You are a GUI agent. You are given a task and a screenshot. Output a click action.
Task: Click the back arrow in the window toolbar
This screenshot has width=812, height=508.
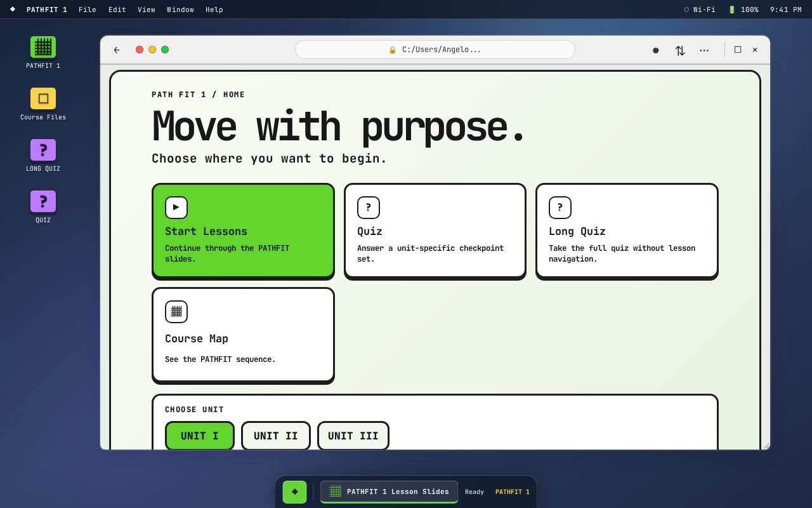tap(117, 50)
